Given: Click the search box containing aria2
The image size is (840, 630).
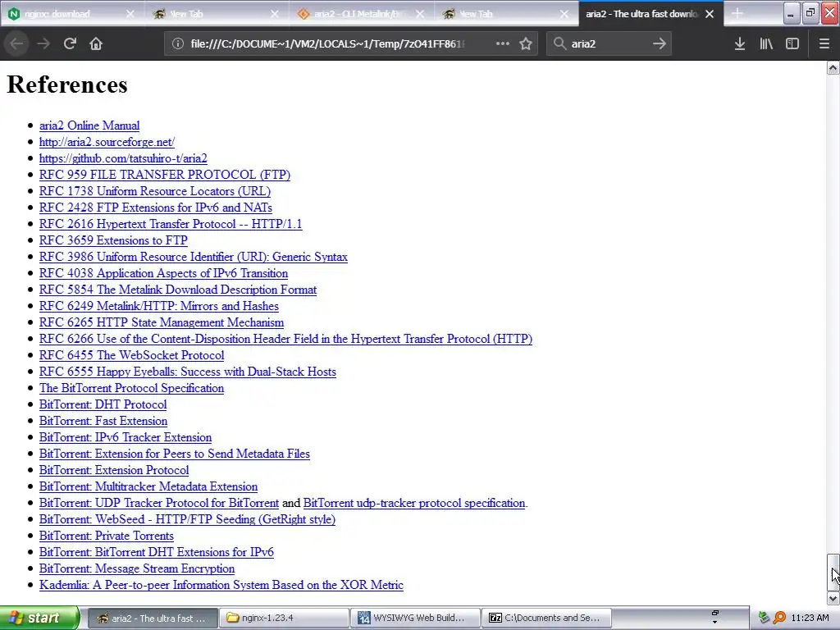Looking at the screenshot, I should [609, 44].
